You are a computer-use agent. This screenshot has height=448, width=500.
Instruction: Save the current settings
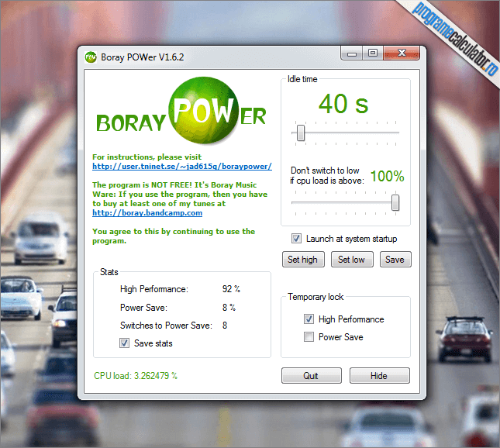[395, 259]
